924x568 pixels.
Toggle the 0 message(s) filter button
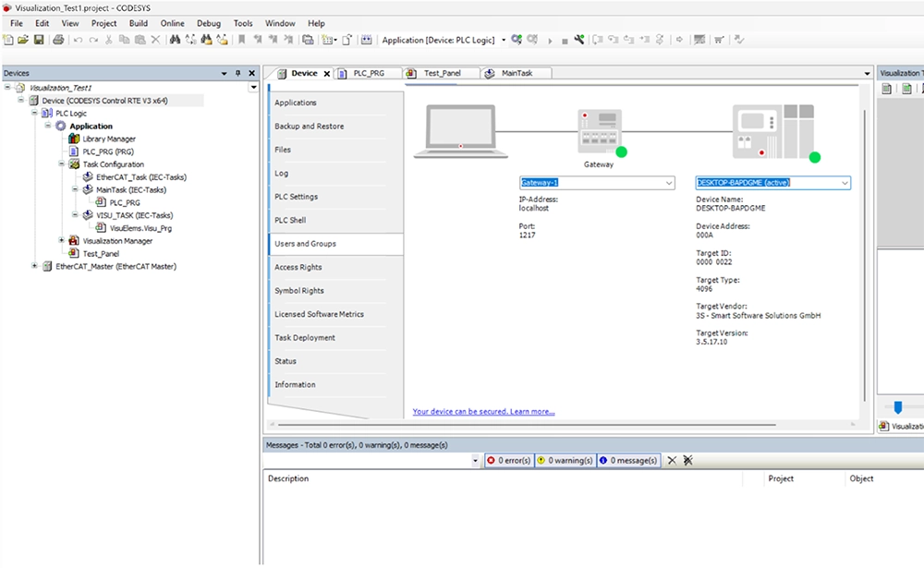[x=628, y=460]
